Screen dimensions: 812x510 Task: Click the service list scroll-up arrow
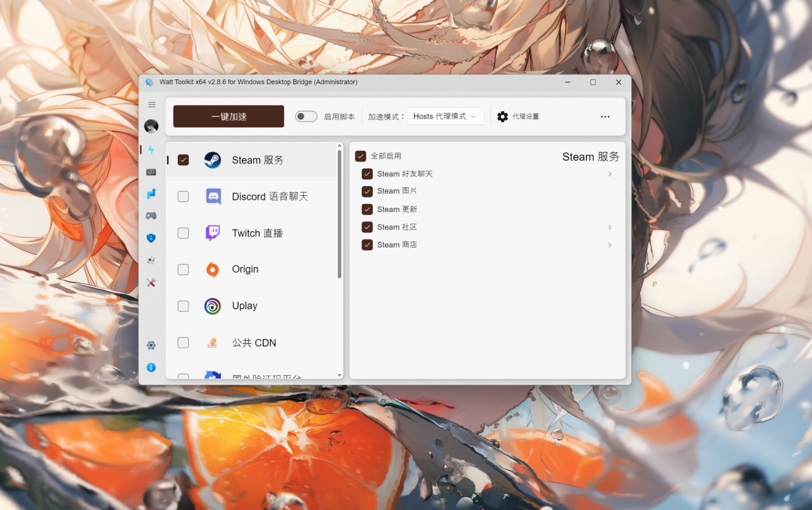[339, 145]
